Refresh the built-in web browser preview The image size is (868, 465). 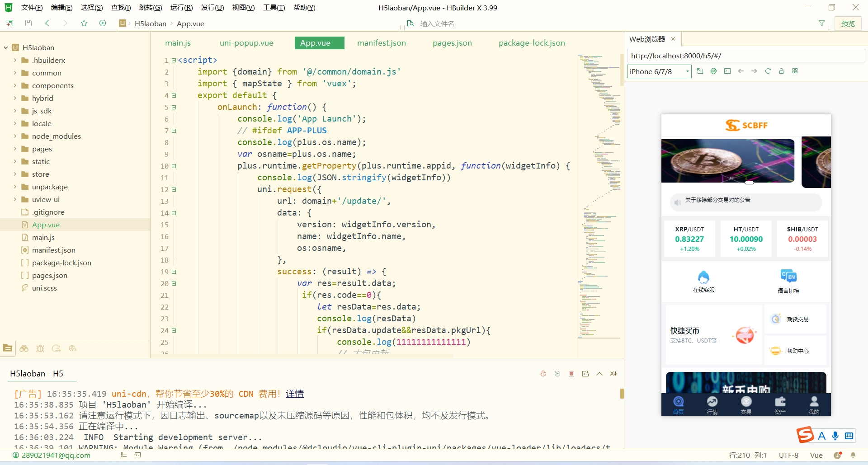[x=768, y=71]
